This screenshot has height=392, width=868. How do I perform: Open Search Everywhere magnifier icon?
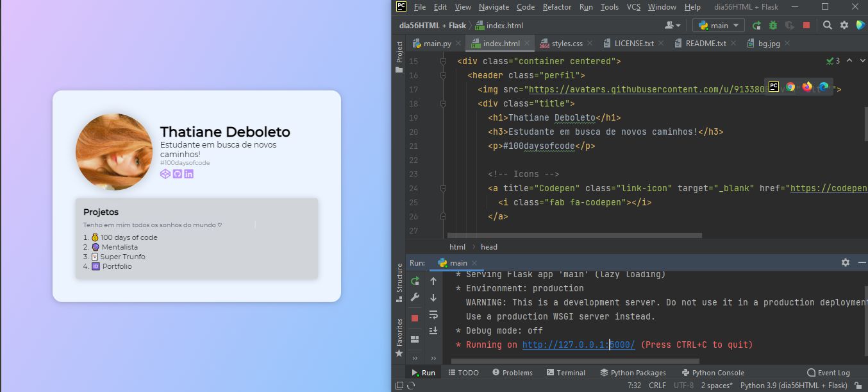coord(828,26)
